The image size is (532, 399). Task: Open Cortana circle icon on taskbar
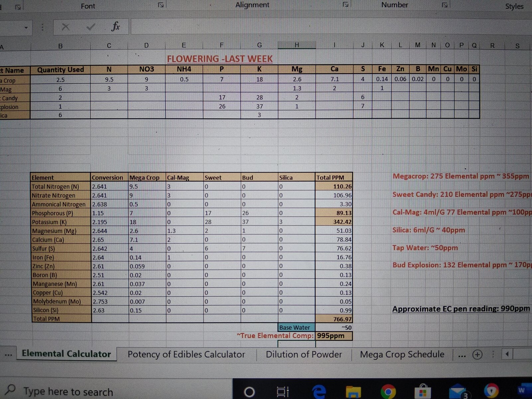(x=249, y=392)
